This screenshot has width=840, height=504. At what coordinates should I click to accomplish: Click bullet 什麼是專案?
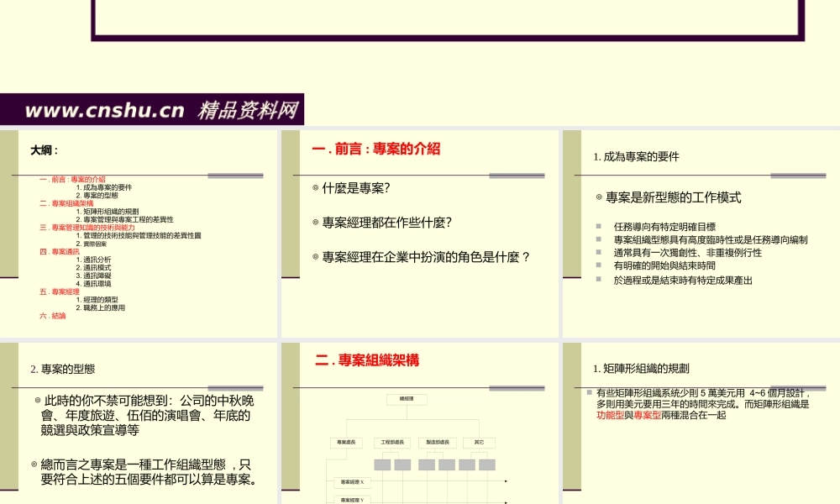(x=355, y=188)
